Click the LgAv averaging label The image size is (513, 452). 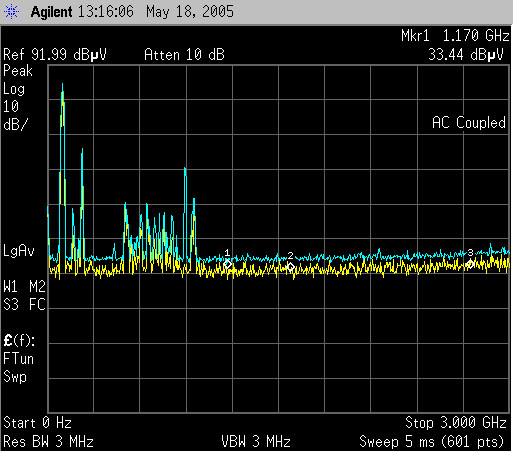point(19,251)
